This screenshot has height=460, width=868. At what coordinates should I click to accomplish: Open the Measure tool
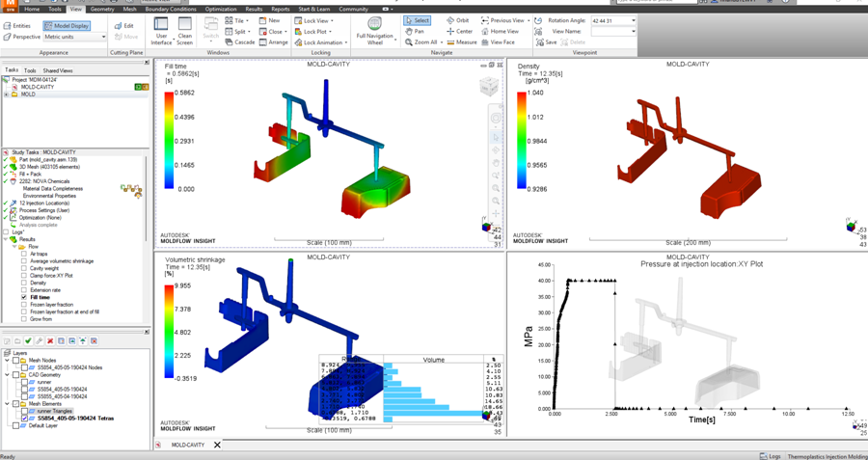click(461, 42)
